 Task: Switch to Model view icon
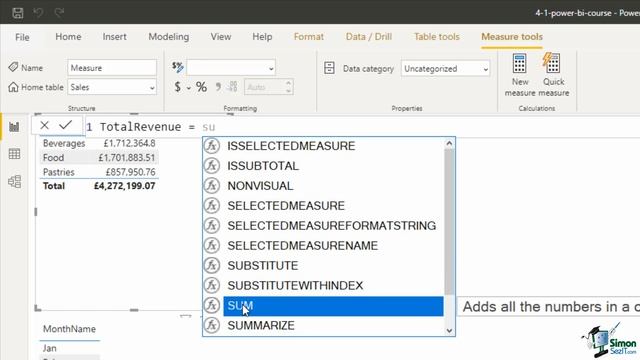tap(14, 181)
